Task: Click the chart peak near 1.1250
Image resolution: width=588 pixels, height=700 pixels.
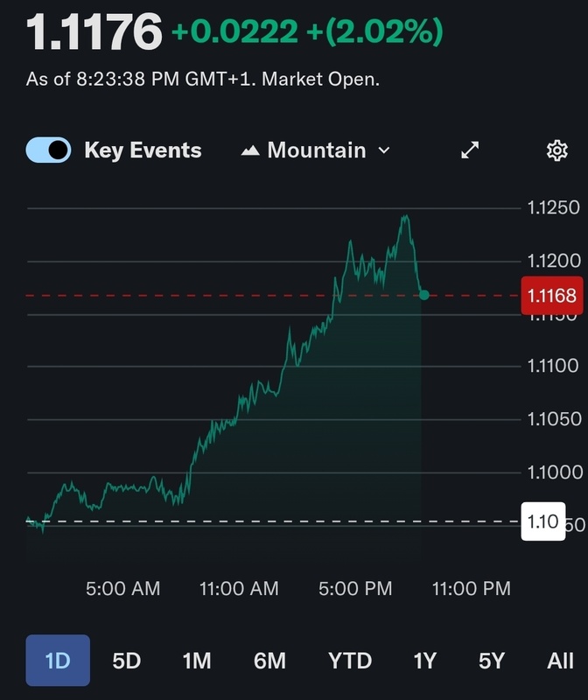Action: click(404, 216)
